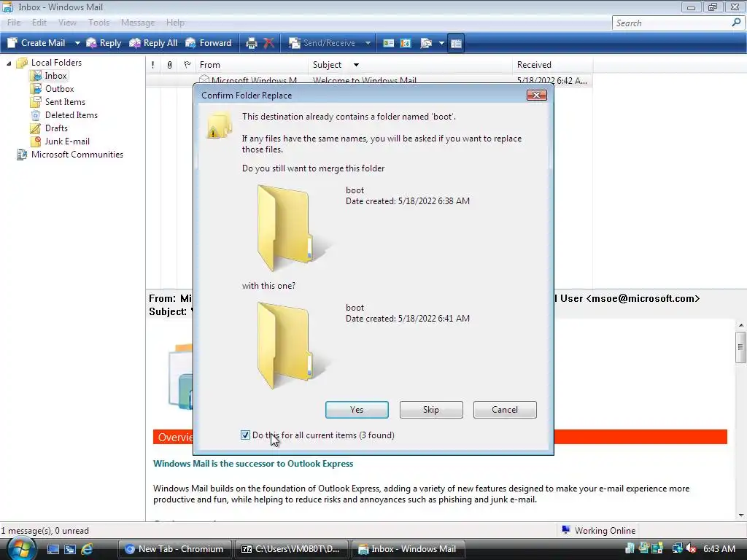Launch Internet Explorer from quick launch

point(88,549)
